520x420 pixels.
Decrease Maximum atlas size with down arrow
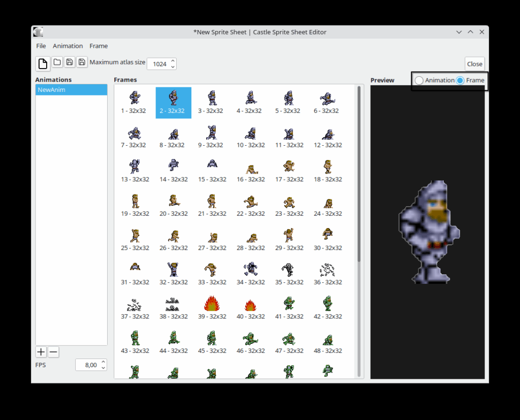[x=173, y=67]
